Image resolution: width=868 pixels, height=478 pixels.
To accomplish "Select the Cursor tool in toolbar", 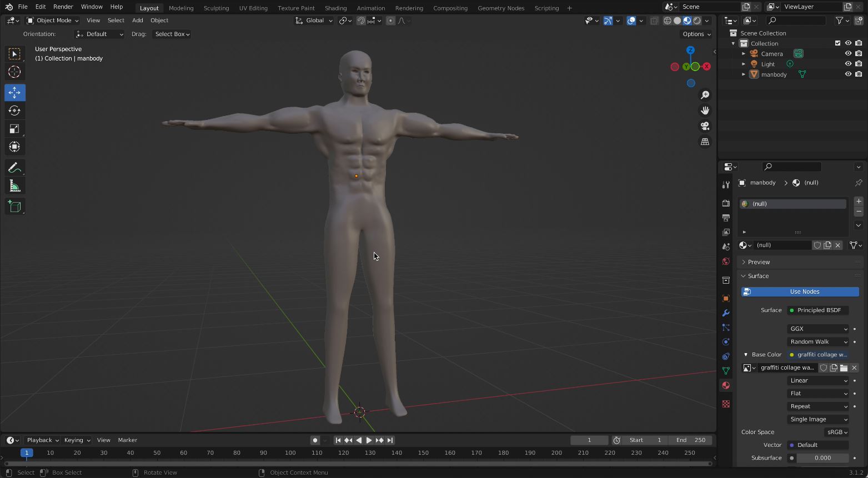I will point(14,72).
